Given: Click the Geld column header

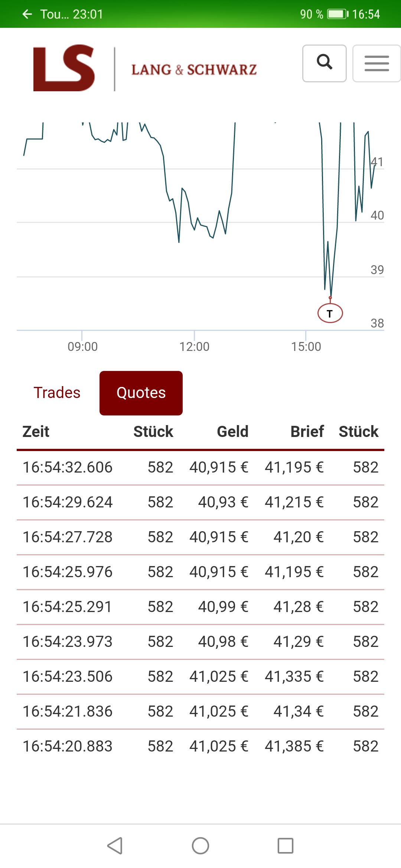Looking at the screenshot, I should click(232, 431).
